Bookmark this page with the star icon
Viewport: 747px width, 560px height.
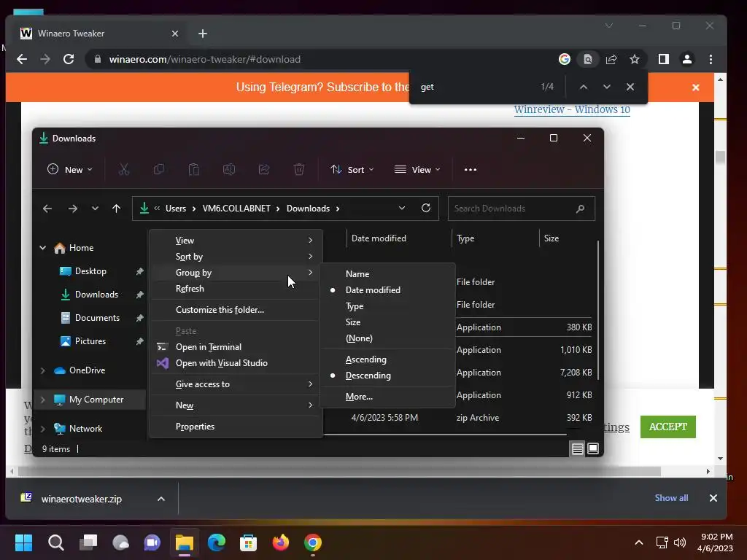[635, 59]
